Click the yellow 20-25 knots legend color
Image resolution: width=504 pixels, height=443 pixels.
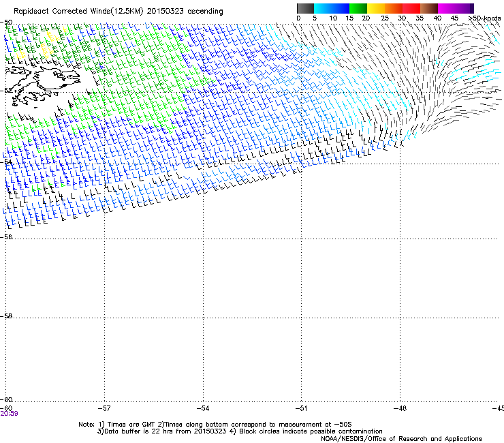[x=376, y=8]
